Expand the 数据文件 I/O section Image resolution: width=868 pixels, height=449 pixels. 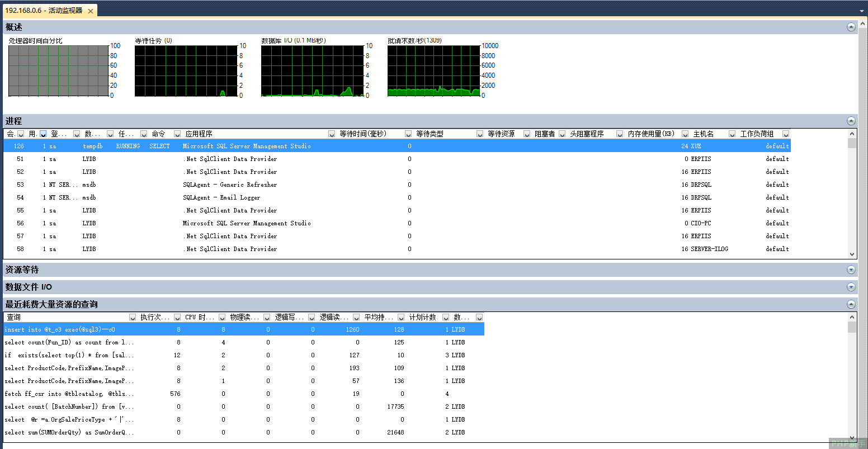point(851,287)
